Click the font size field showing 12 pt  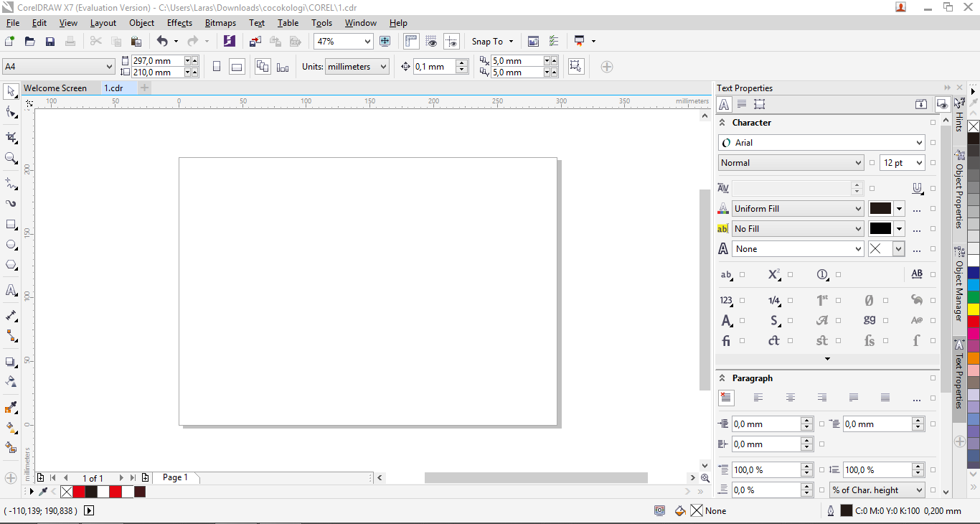click(x=897, y=162)
